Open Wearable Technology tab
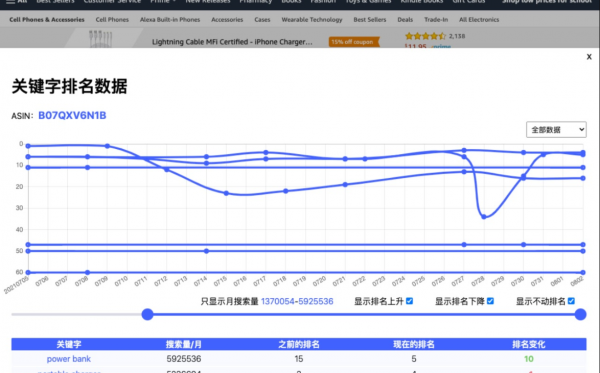Image resolution: width=600 pixels, height=373 pixels. (312, 20)
